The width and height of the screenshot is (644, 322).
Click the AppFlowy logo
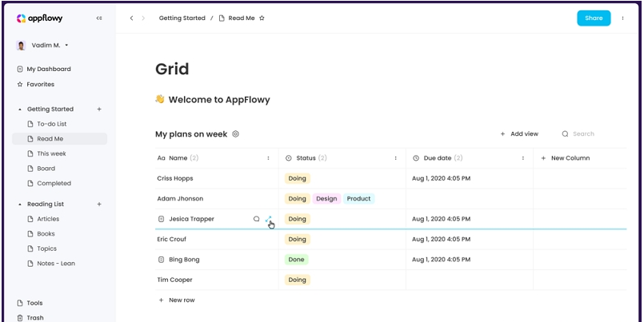click(x=39, y=18)
